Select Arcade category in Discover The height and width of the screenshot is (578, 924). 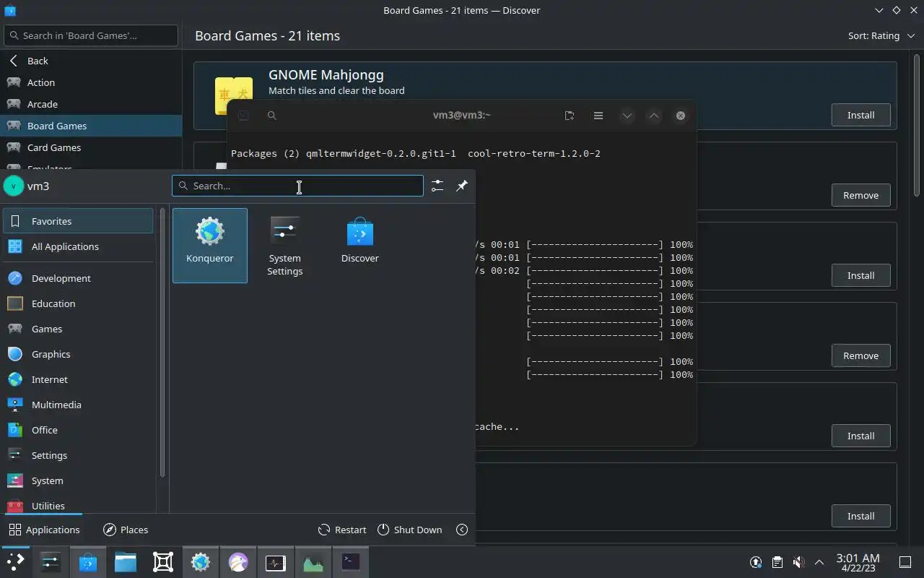(x=91, y=104)
